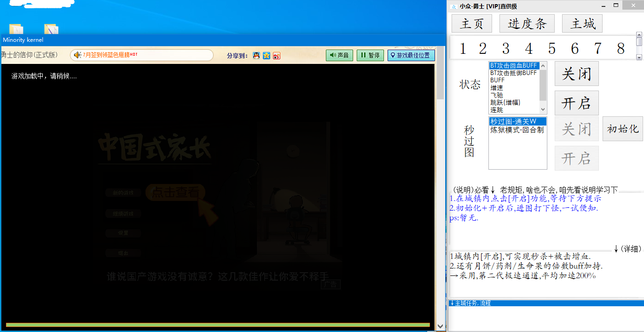
Task: Click greyed 开启 beside the 秒过图 list
Action: pyautogui.click(x=576, y=158)
